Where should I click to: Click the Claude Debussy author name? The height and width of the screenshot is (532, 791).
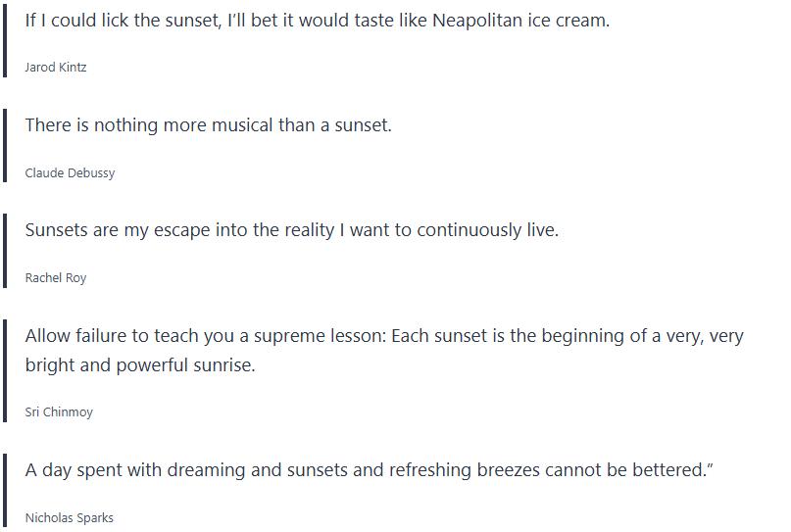point(70,173)
